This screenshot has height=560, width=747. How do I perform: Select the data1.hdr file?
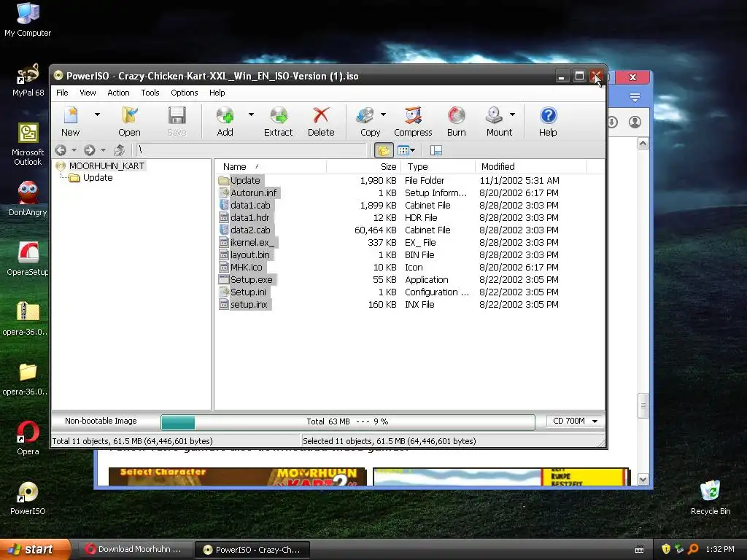tap(249, 217)
